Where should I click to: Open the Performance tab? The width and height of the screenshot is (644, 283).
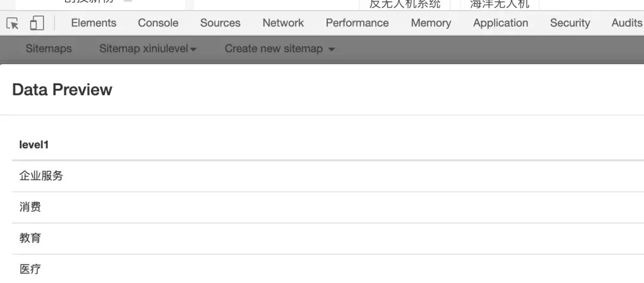357,23
